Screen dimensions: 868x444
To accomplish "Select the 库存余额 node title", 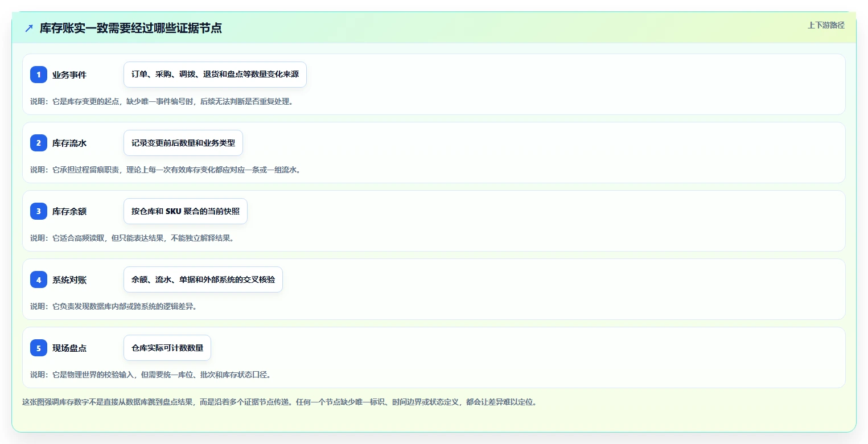I will coord(69,211).
